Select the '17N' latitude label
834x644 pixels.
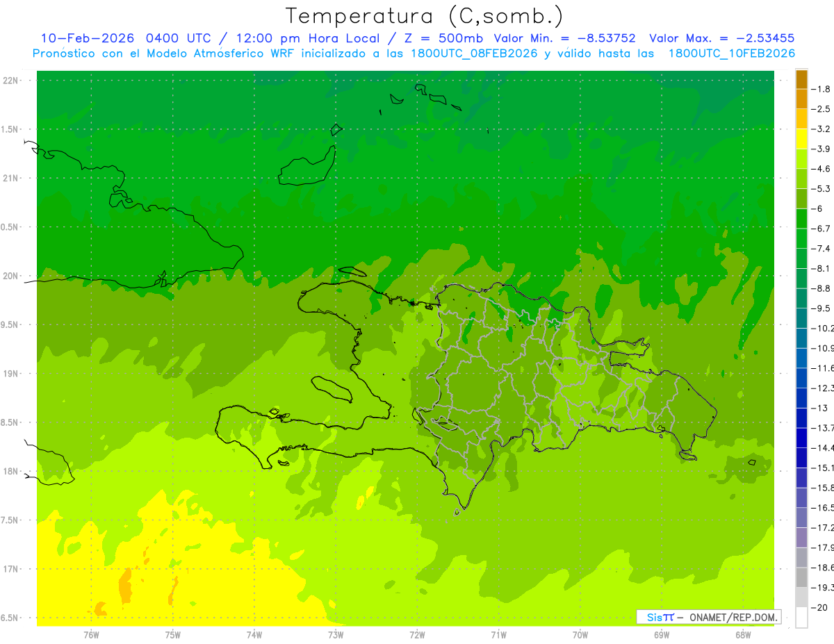(x=12, y=570)
